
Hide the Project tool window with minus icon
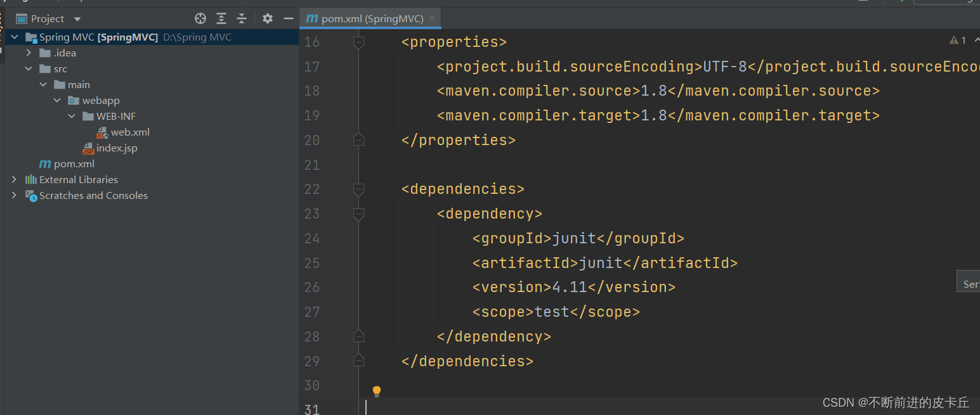coord(289,18)
